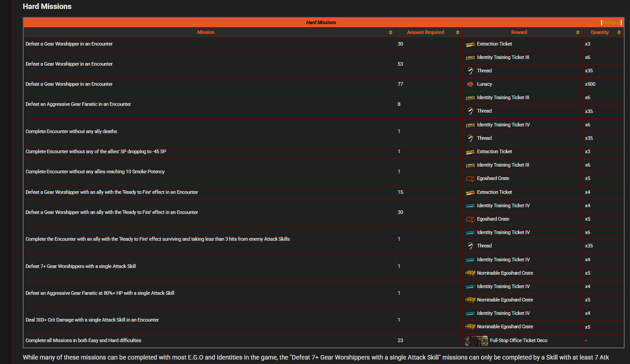Open Egoshard Crate link in the Smoke Potency row
The width and height of the screenshot is (630, 364).
[x=493, y=179]
